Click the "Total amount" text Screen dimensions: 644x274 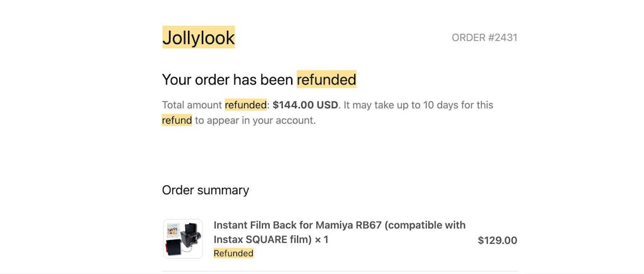(192, 105)
